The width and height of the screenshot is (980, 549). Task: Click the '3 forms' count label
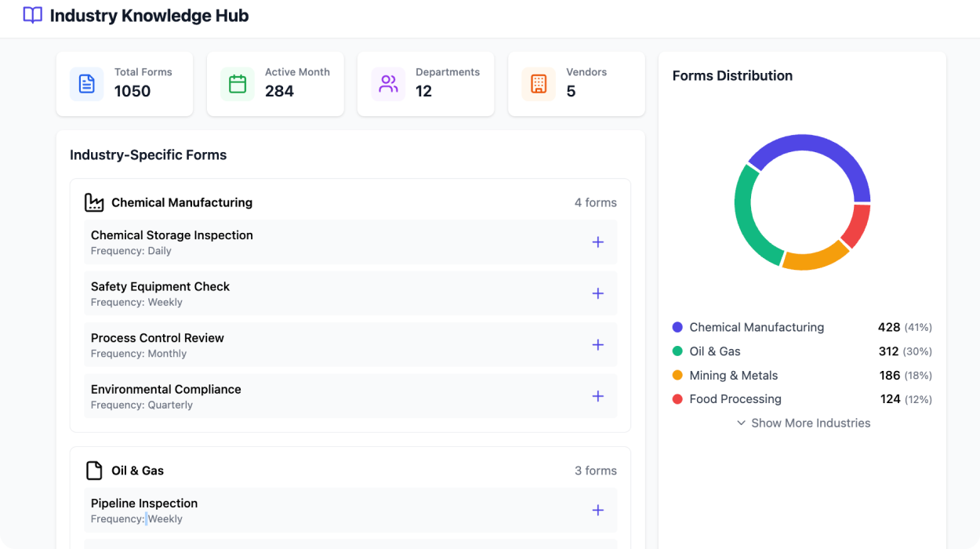tap(596, 471)
